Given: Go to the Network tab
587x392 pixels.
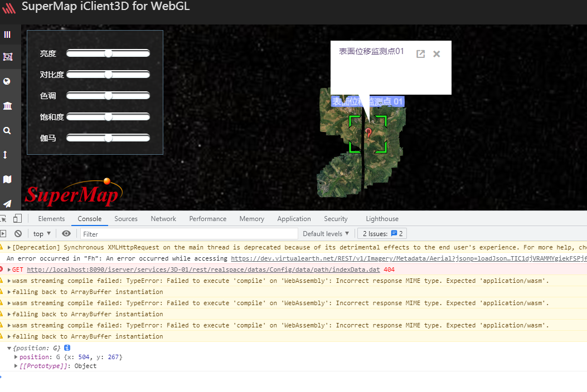Looking at the screenshot, I should [163, 219].
